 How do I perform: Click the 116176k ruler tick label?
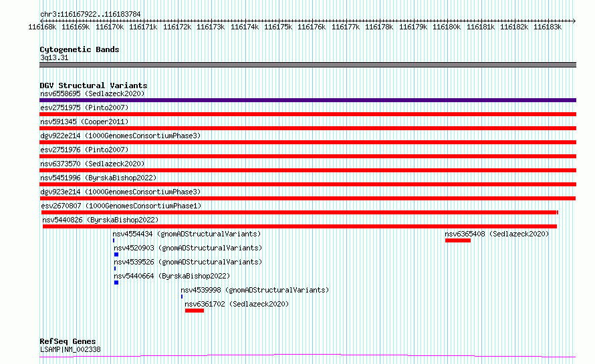tap(312, 27)
